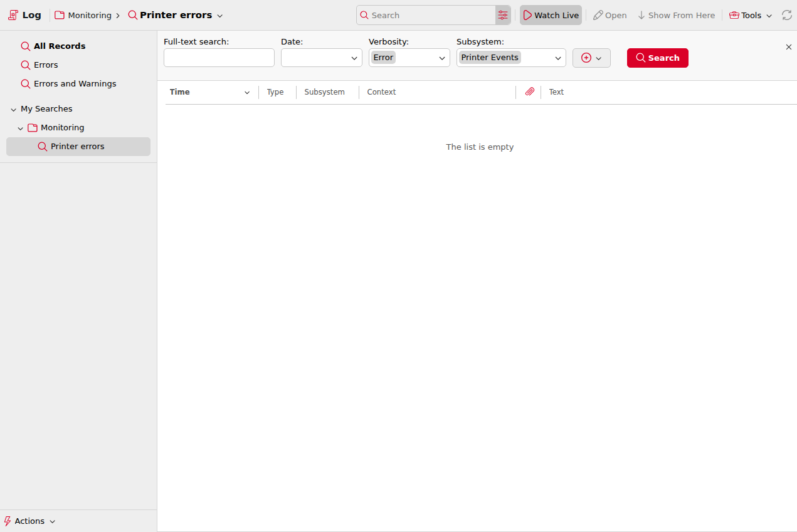Image resolution: width=797 pixels, height=532 pixels.
Task: Click the Open pencil button
Action: click(610, 15)
